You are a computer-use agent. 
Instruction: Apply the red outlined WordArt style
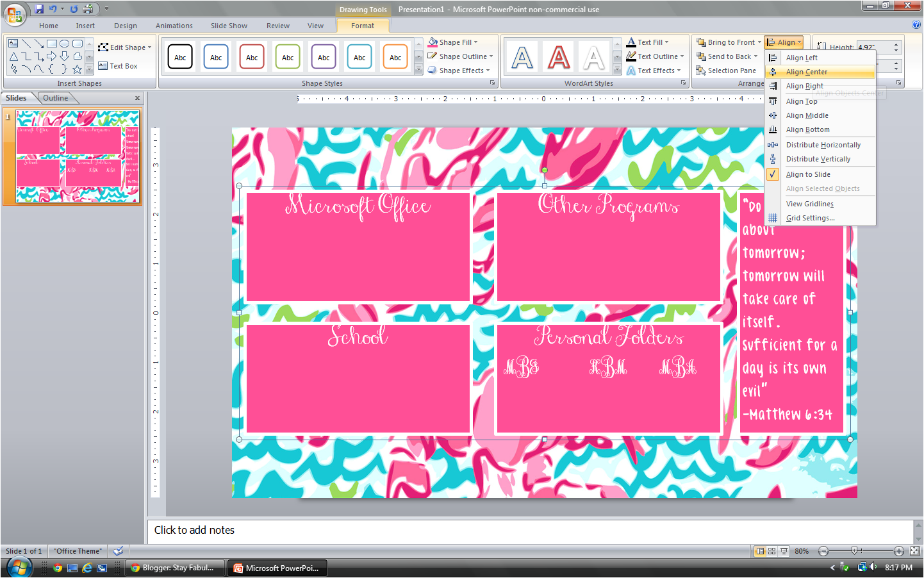point(559,58)
